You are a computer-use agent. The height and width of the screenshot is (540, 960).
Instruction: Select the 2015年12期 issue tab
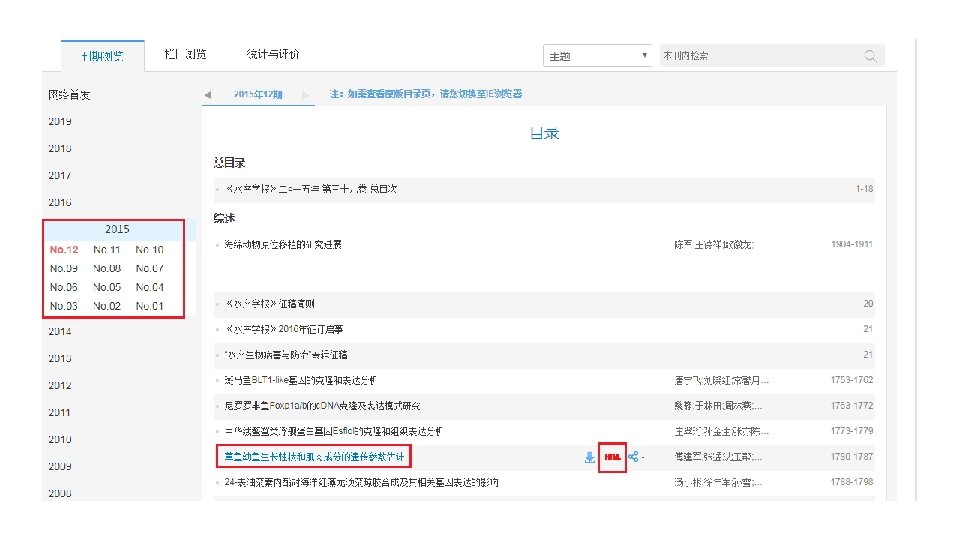(258, 94)
